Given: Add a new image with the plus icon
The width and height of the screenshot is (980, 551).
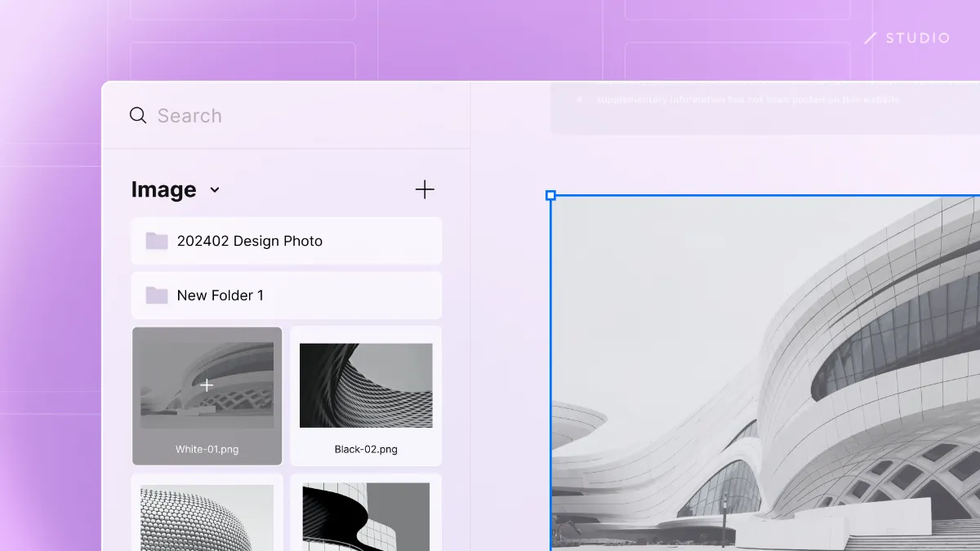Looking at the screenshot, I should (425, 189).
